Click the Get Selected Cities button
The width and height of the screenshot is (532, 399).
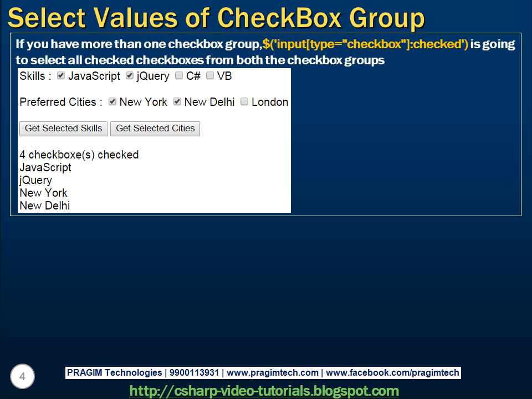point(155,128)
